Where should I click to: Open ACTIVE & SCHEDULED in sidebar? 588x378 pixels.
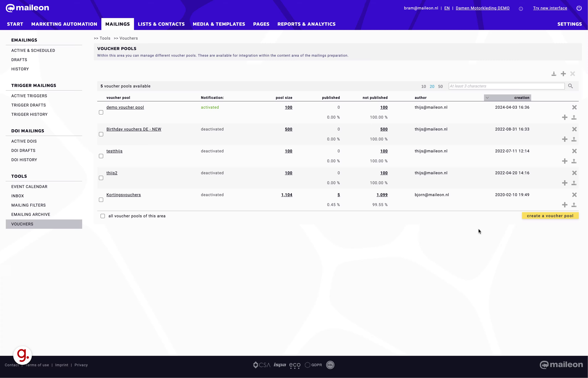click(33, 50)
